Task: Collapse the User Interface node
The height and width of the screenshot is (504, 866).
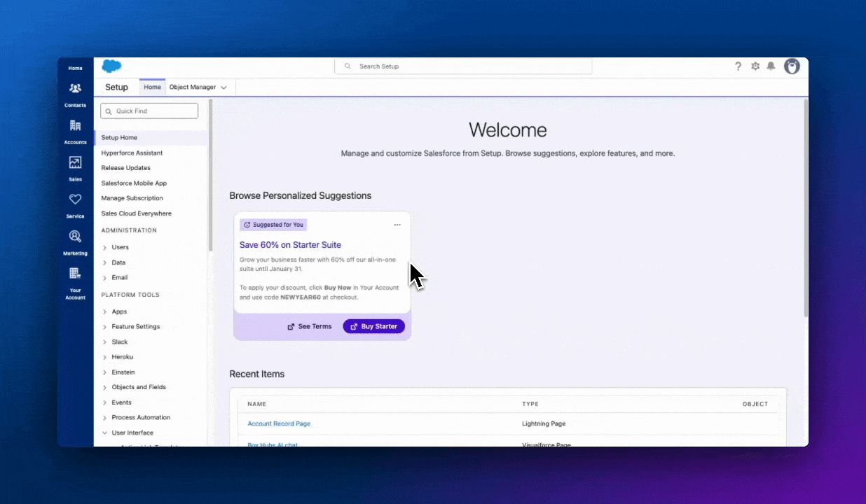Action: point(104,433)
